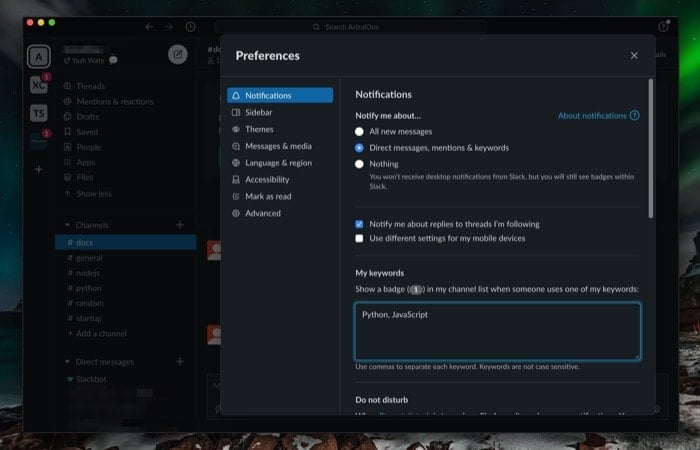
Task: Open the history clock icon
Action: [x=191, y=27]
